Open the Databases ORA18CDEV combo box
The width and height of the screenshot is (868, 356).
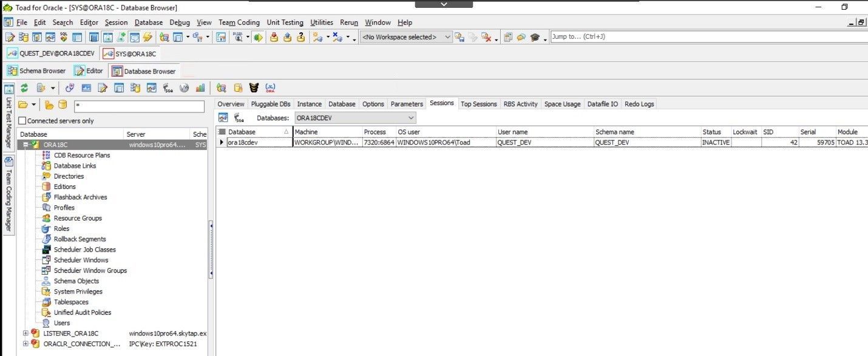(x=355, y=118)
